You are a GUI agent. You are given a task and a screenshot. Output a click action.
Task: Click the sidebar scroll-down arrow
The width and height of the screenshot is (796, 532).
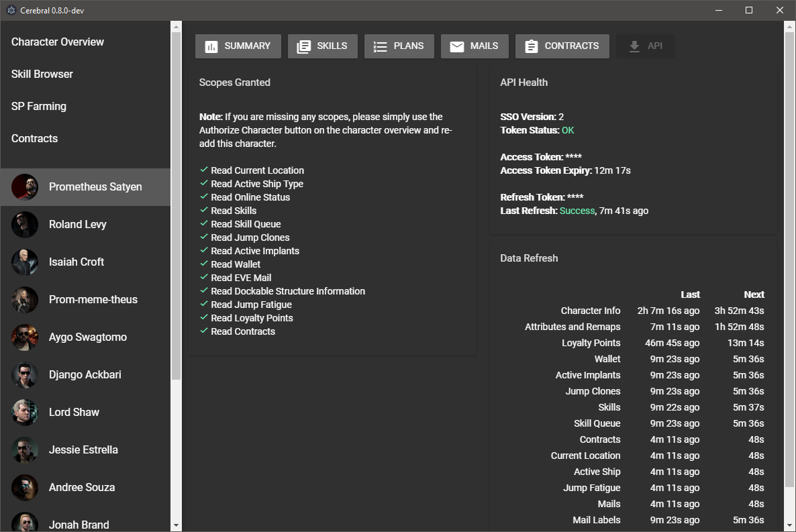[176, 526]
